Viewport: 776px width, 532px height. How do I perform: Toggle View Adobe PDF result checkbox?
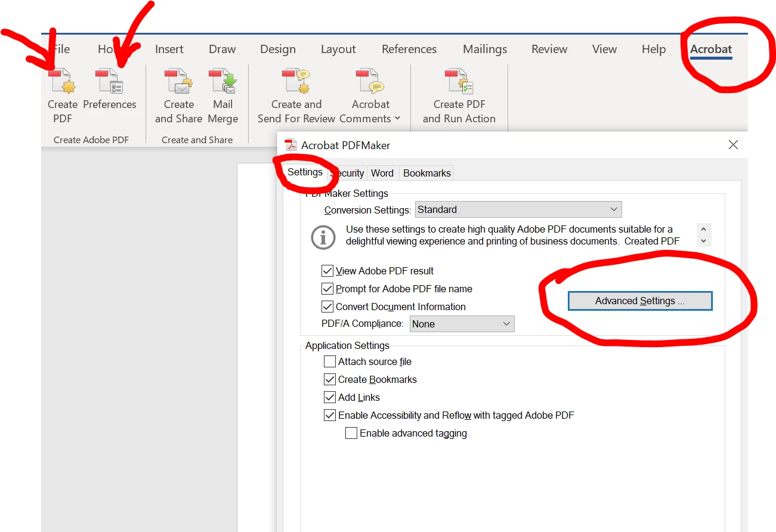(327, 271)
